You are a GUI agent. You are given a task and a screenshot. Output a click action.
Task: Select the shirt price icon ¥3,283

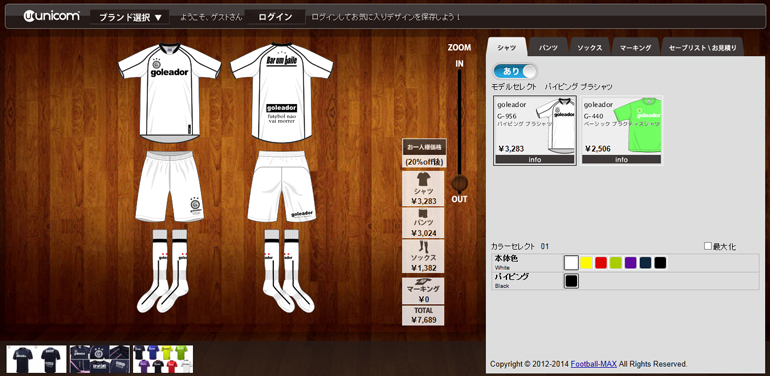[423, 188]
